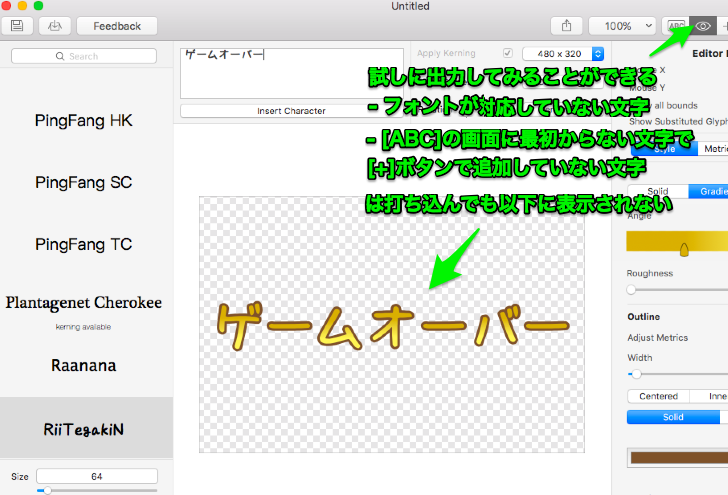
Task: Switch to the ABC glyphs view
Action: [676, 26]
